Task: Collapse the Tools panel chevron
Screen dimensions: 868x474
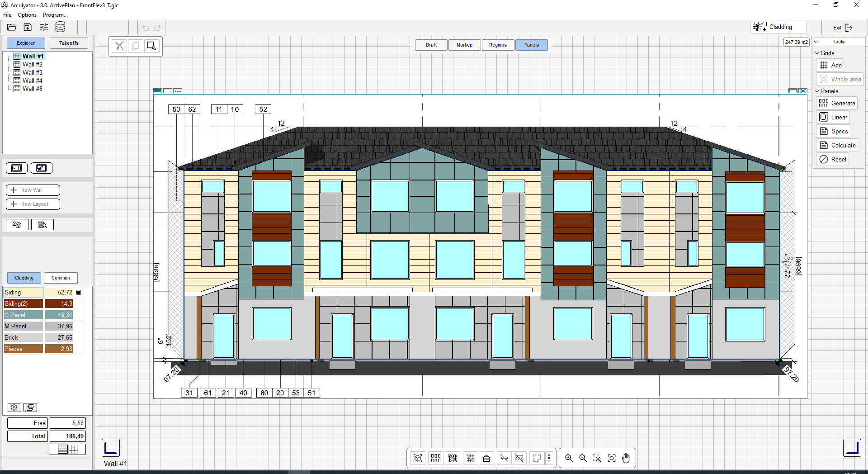Action: (816, 42)
